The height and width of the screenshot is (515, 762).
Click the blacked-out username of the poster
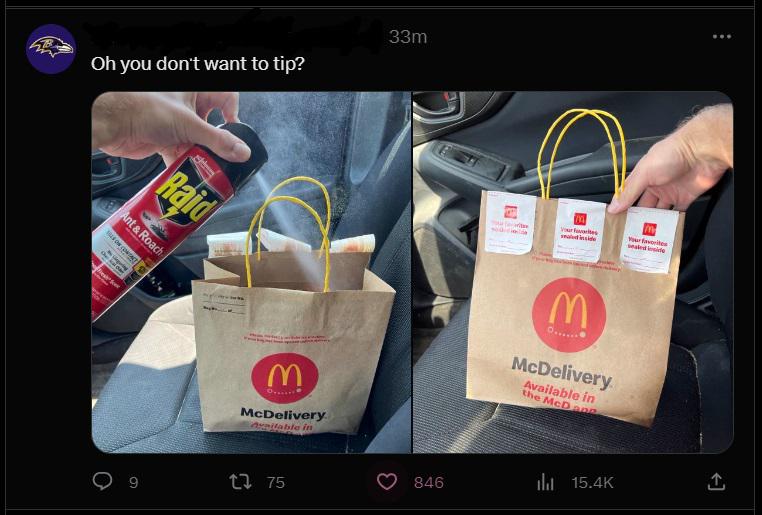(x=233, y=35)
